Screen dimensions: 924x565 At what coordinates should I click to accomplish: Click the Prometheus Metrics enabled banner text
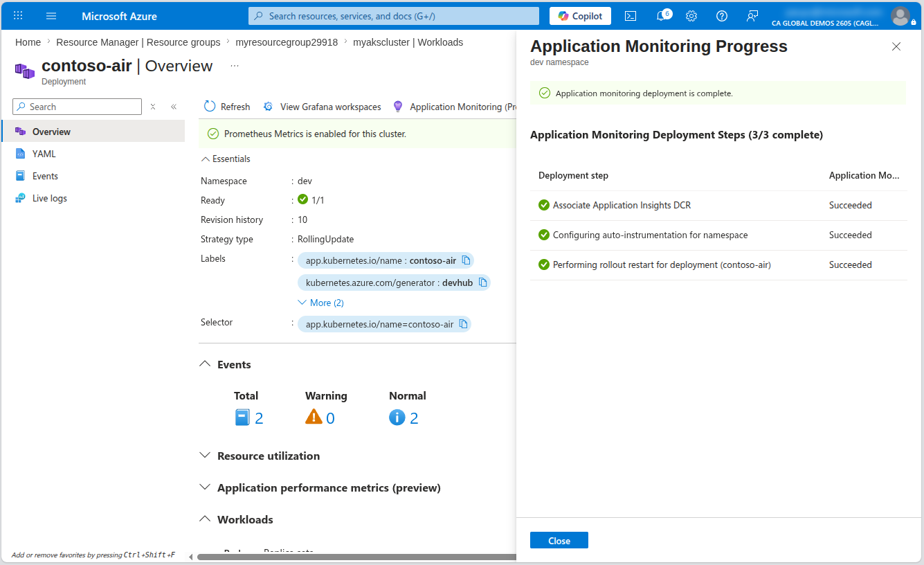pos(315,134)
